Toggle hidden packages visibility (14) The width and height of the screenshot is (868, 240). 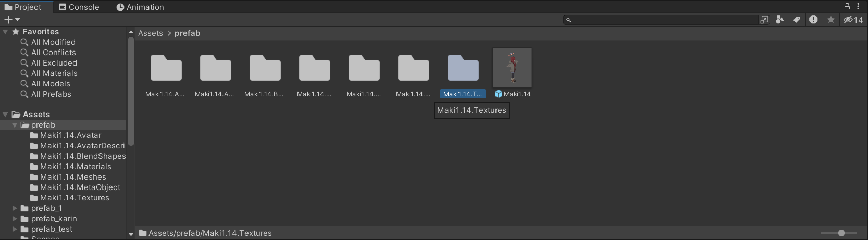coord(853,20)
